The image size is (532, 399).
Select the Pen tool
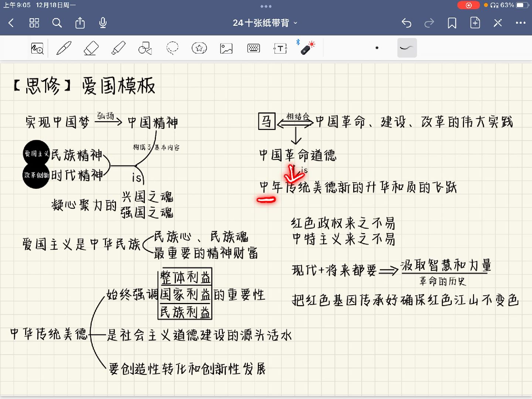64,48
